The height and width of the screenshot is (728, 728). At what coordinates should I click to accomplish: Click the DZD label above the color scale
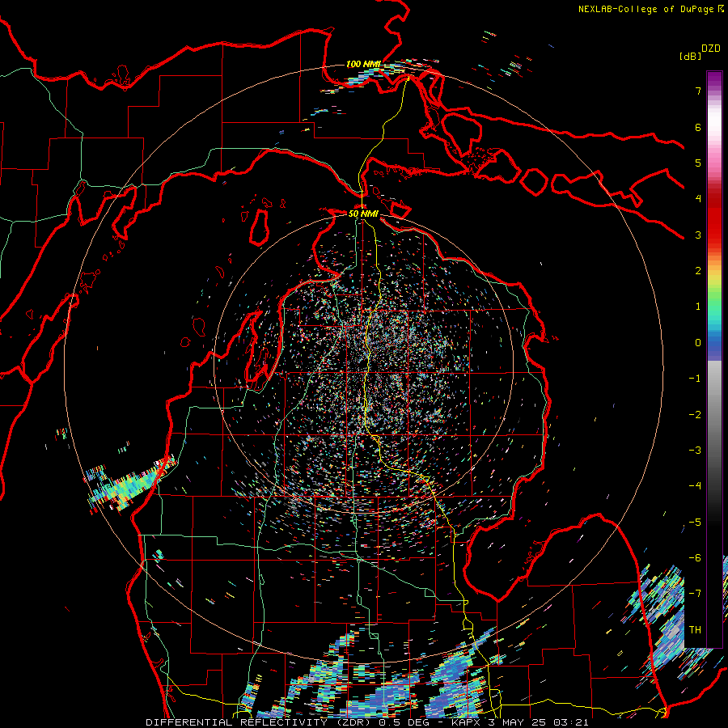(711, 49)
